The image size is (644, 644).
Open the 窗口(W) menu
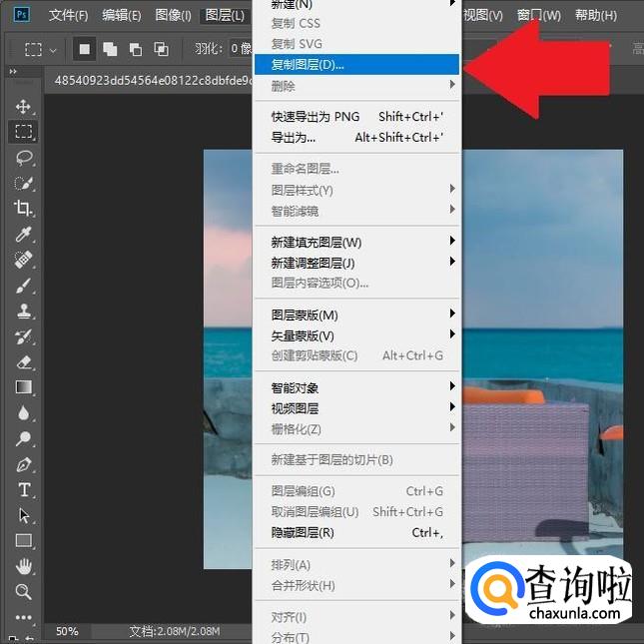point(539,16)
